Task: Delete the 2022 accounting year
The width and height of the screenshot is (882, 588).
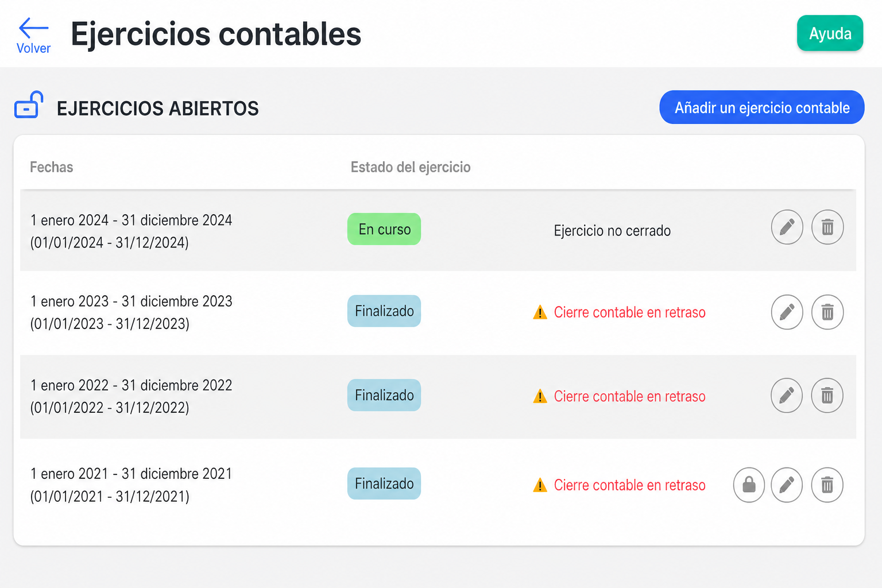Action: [827, 396]
